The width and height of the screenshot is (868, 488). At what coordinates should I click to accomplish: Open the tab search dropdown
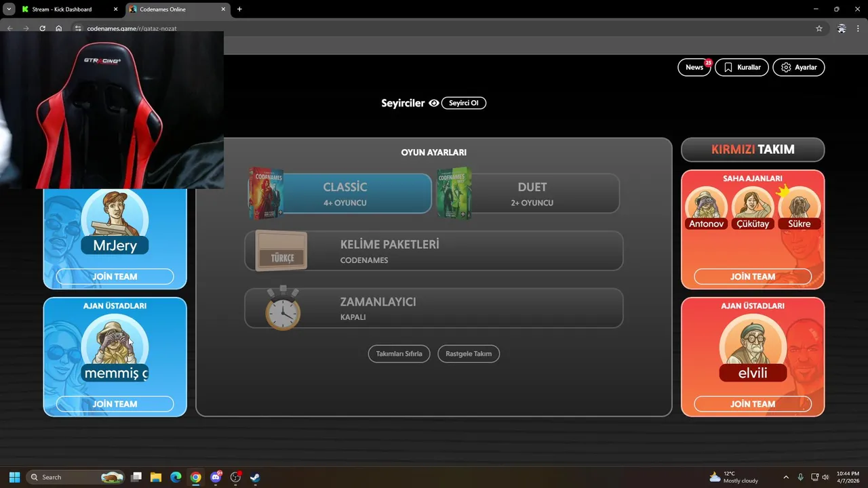pyautogui.click(x=9, y=9)
